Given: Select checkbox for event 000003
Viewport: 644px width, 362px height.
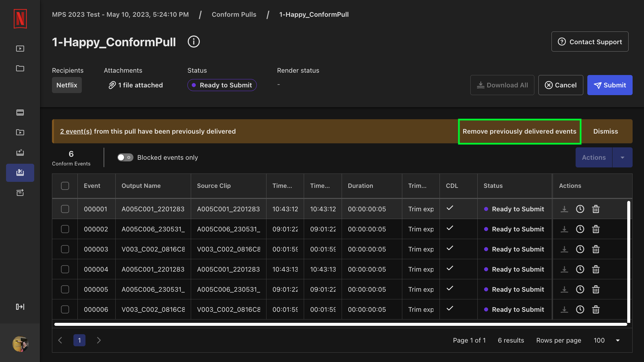Looking at the screenshot, I should [65, 249].
